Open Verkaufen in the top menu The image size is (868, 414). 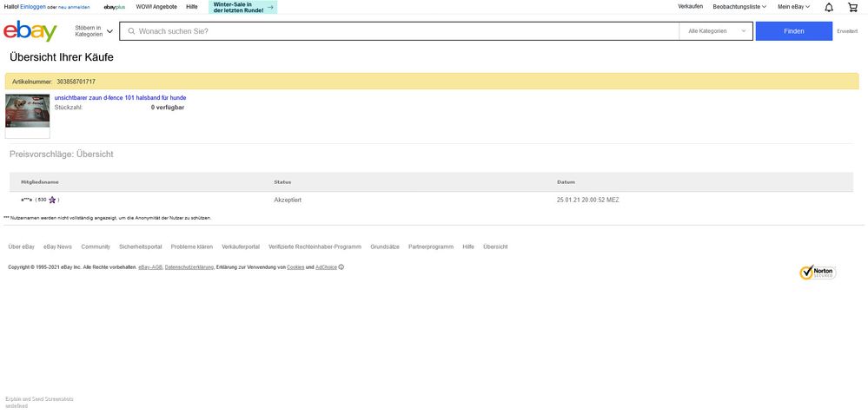tap(690, 7)
